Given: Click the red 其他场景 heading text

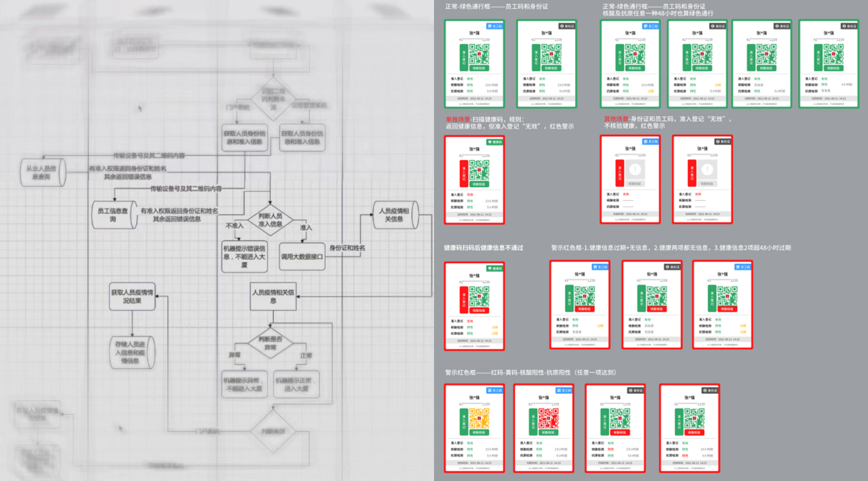Looking at the screenshot, I should (616, 119).
